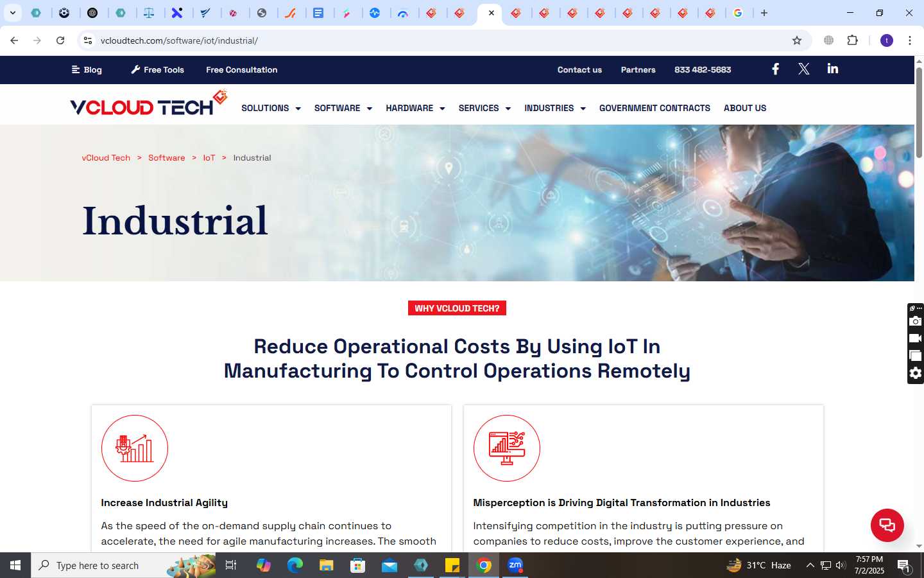
Task: Open Free Consultation link
Action: click(x=242, y=69)
